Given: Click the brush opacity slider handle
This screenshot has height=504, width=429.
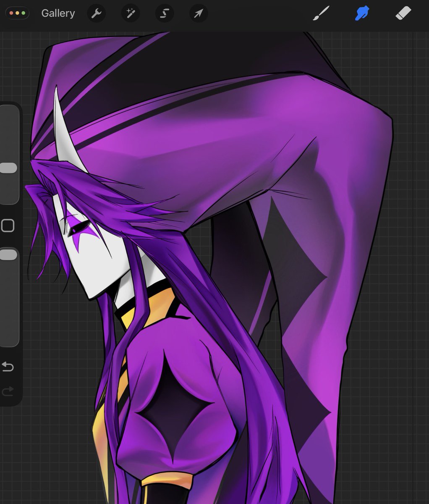Looking at the screenshot, I should coord(8,255).
